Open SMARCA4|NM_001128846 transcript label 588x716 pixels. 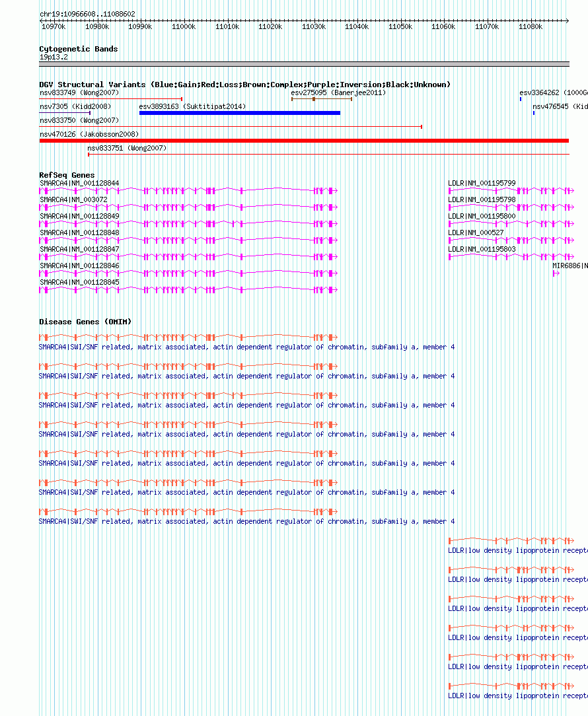(79, 266)
